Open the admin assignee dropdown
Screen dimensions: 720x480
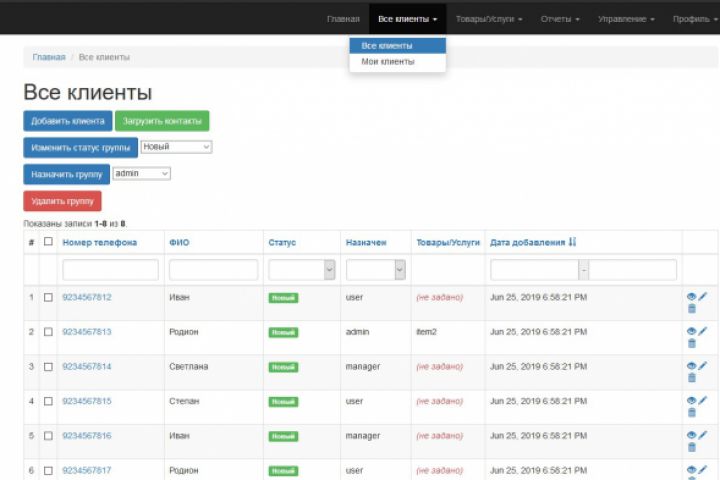141,174
